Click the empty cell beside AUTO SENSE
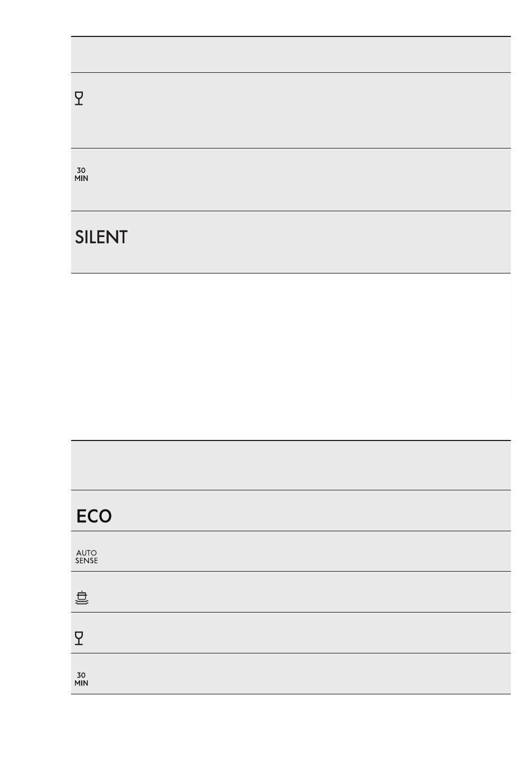 [x=305, y=551]
